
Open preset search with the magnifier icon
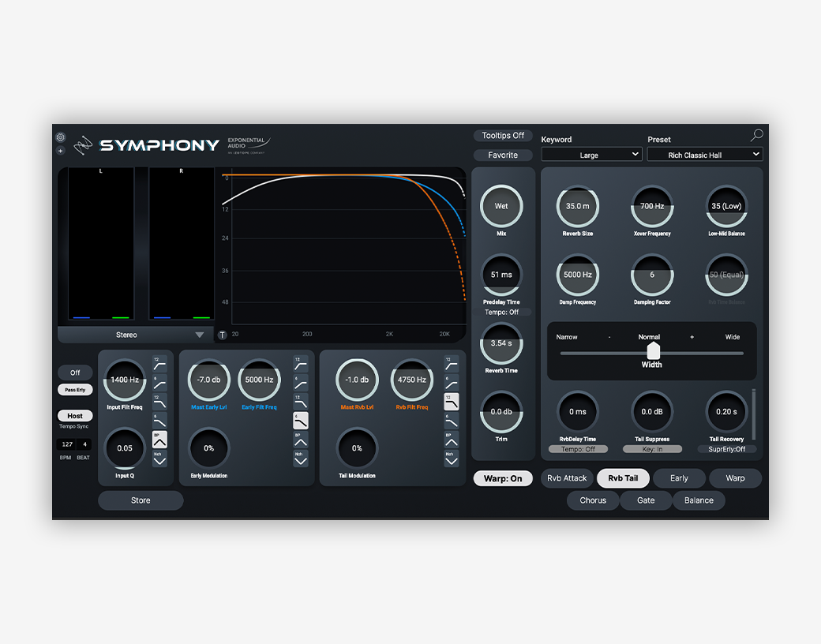tap(756, 136)
